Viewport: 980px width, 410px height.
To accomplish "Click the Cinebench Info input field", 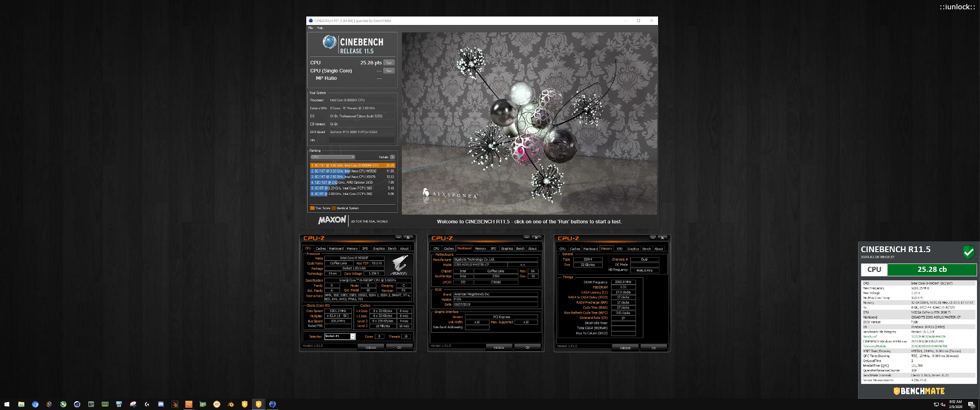I will (x=362, y=140).
